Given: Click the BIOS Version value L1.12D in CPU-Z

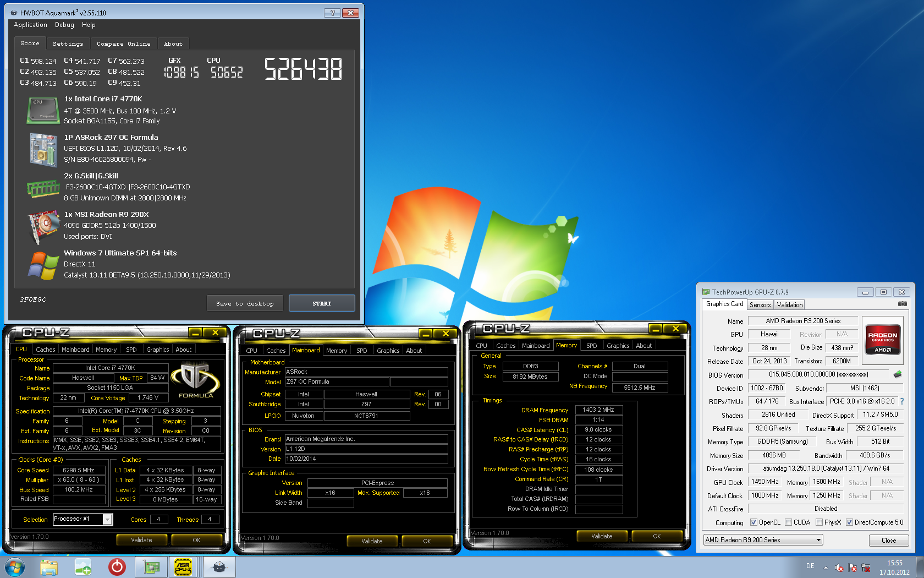Looking at the screenshot, I should pos(366,449).
